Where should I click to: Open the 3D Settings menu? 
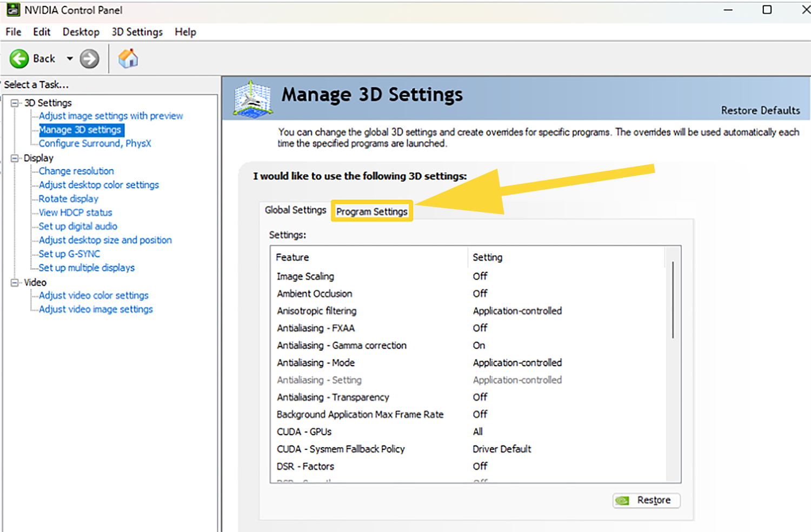click(x=137, y=32)
